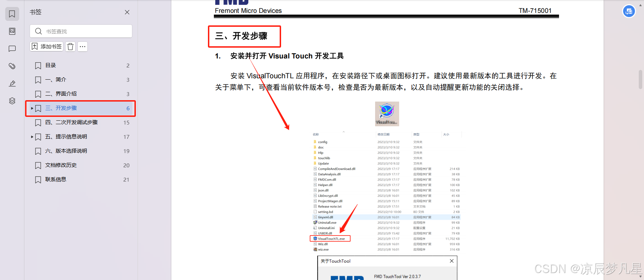644x280 pixels.
Task: Click the 添加书签 add bookmark button
Action: pyautogui.click(x=47, y=47)
